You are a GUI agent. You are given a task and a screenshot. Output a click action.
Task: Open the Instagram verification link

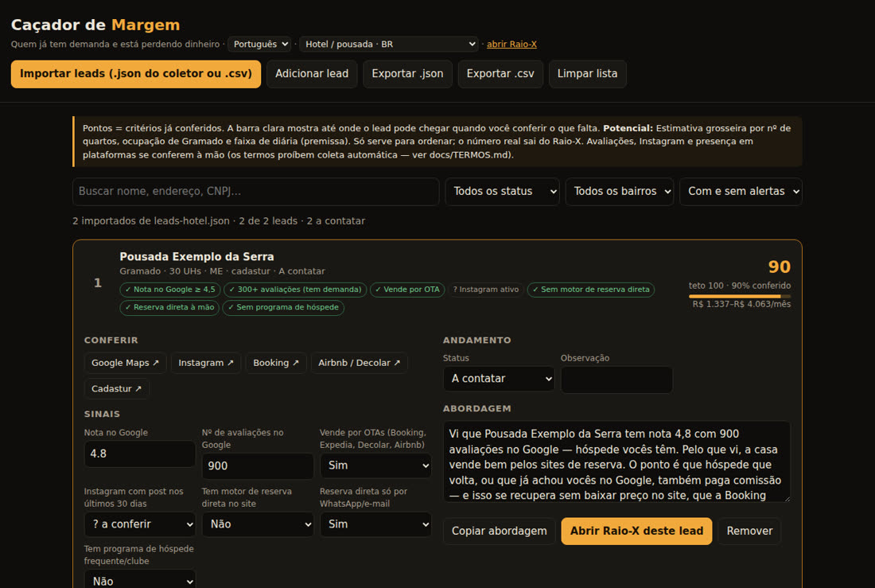pyautogui.click(x=206, y=363)
